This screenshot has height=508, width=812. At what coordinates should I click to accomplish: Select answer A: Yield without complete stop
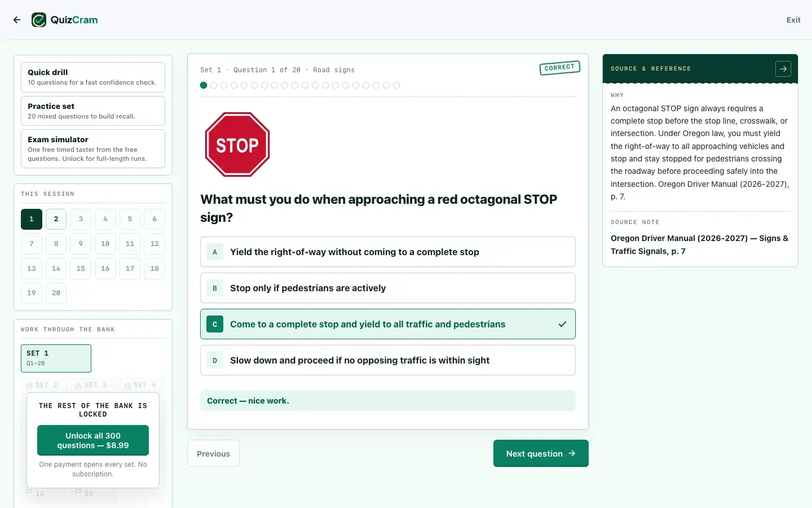[x=388, y=252]
